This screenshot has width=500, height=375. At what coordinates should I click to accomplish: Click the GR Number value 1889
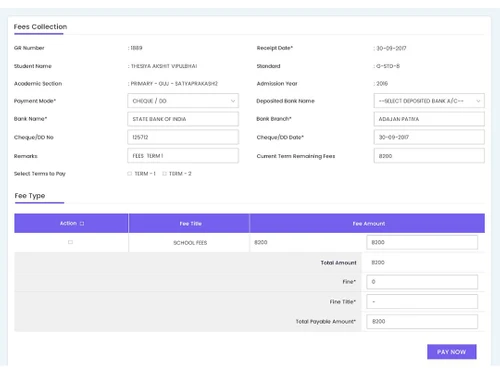pos(136,48)
